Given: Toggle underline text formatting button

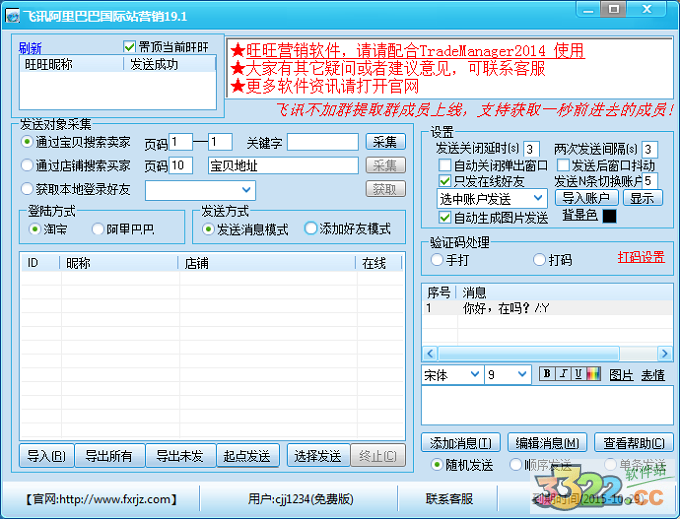Looking at the screenshot, I should tap(577, 374).
